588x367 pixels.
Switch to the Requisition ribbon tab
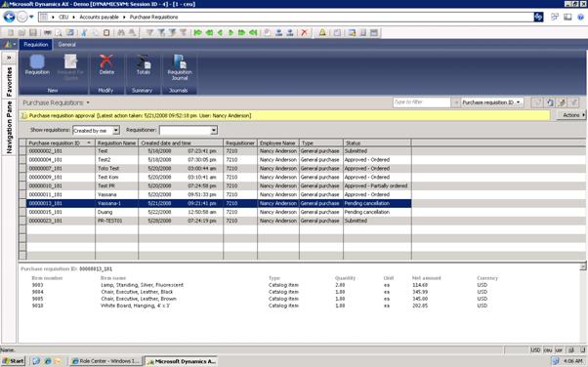coord(36,44)
